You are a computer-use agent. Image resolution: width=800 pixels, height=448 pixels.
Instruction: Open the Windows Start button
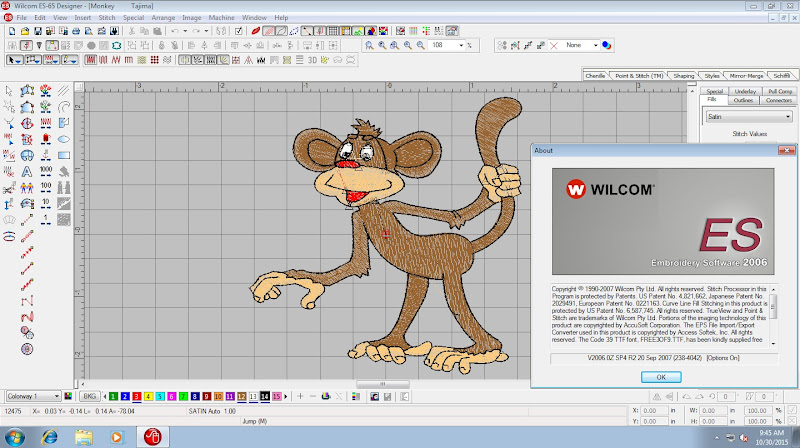tap(17, 436)
